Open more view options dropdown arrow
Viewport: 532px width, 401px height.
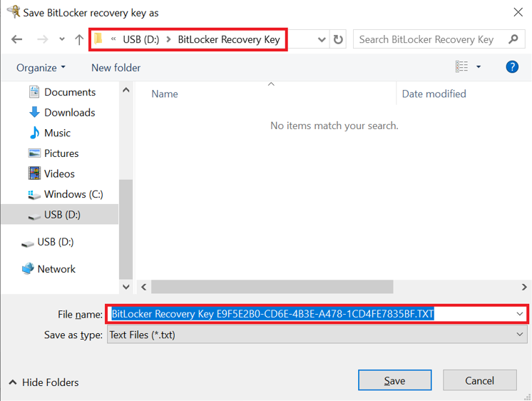pyautogui.click(x=479, y=67)
